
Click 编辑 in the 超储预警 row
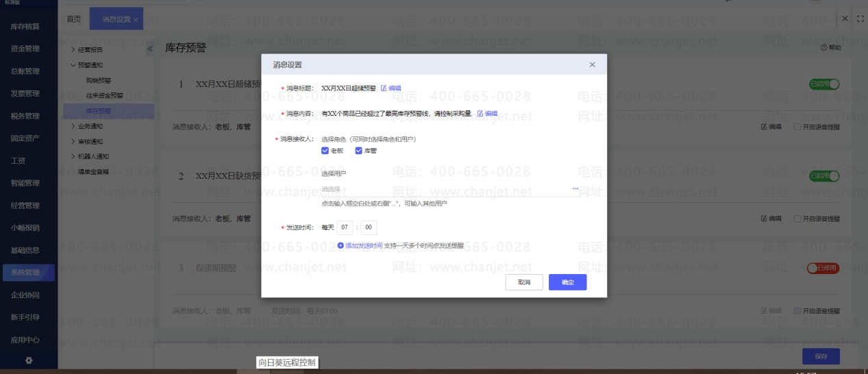[x=771, y=127]
